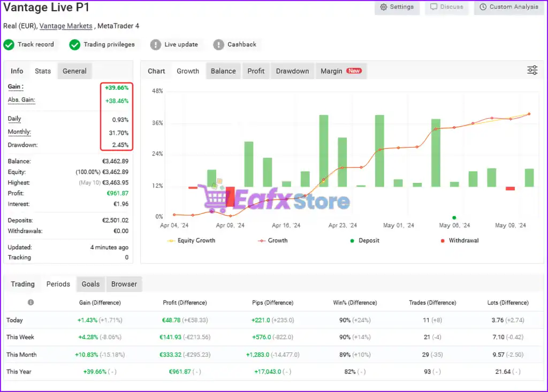Click the Monthly label
The height and width of the screenshot is (392, 548).
[19, 132]
